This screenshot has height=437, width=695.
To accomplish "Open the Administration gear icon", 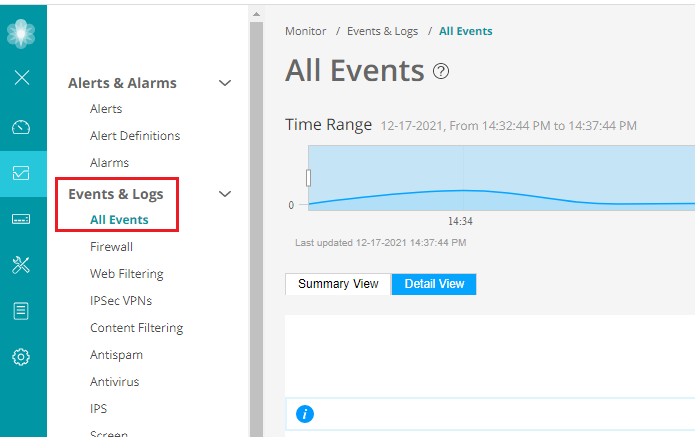I will click(22, 357).
